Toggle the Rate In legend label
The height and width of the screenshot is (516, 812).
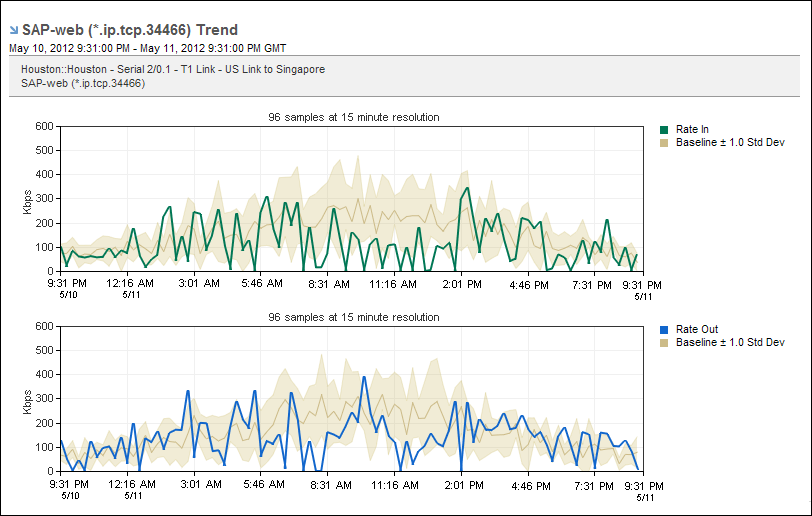tap(692, 130)
